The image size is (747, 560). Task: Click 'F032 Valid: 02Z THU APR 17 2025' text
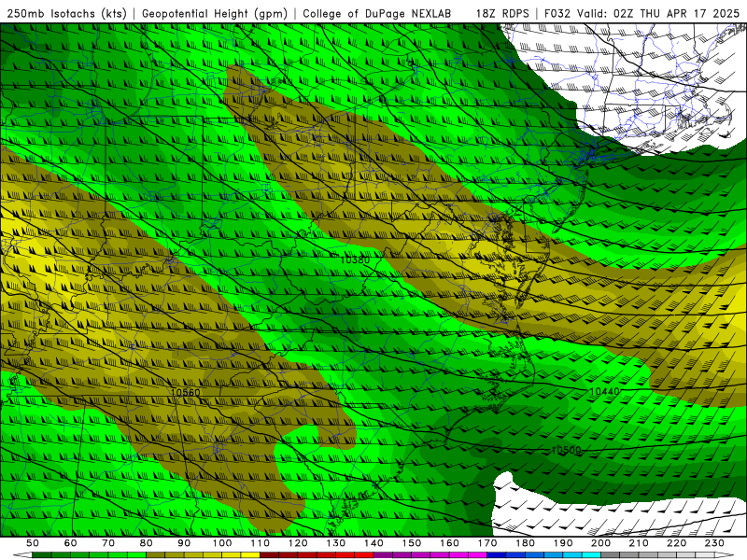[x=641, y=13]
